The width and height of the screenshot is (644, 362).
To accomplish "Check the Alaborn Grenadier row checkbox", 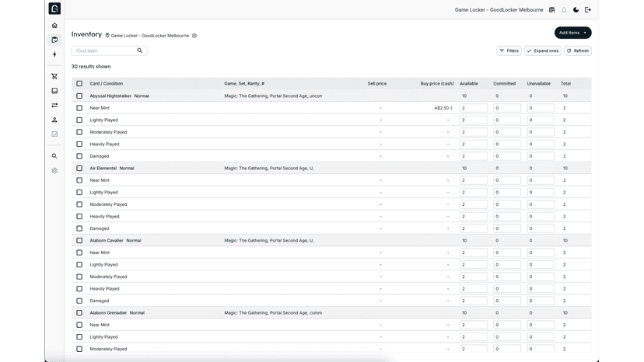I will [79, 313].
